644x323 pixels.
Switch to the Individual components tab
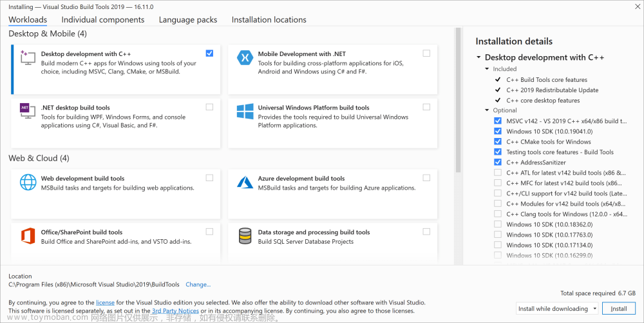click(x=103, y=20)
